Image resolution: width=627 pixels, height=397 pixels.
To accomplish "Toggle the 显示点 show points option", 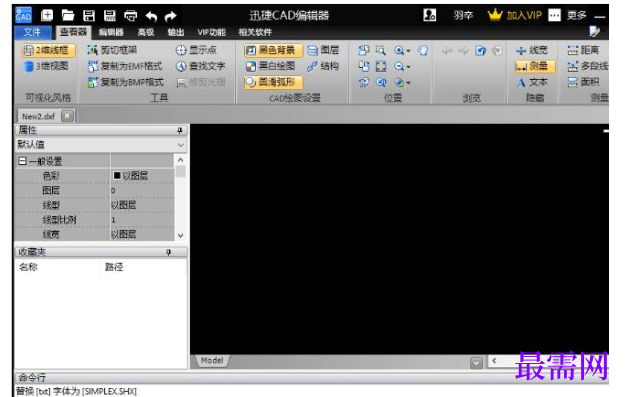I will pos(196,50).
